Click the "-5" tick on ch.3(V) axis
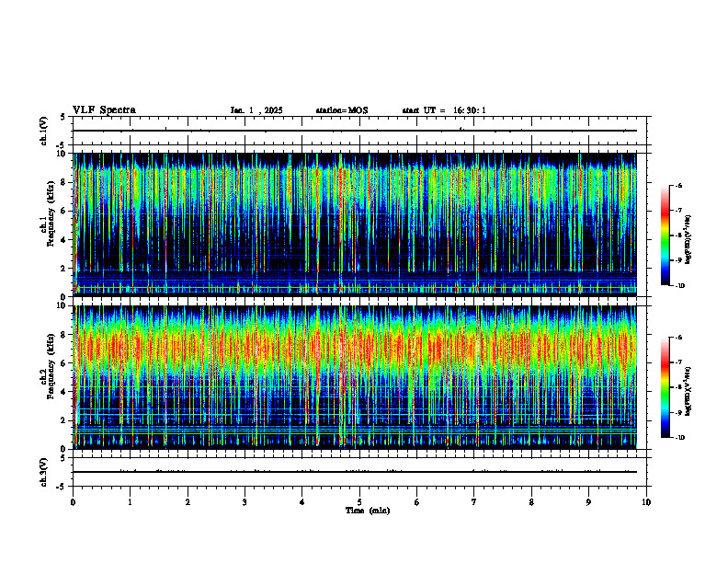Screen dimensions: 728x563 point(62,487)
